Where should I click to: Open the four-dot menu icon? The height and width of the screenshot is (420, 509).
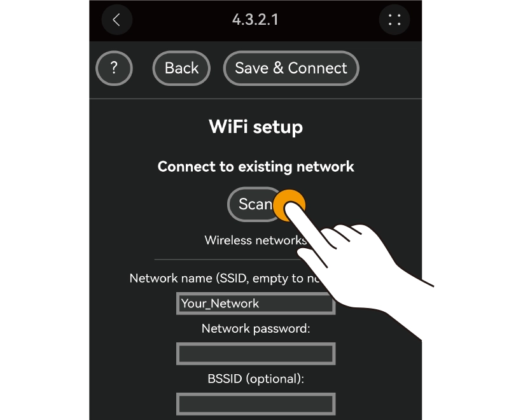click(394, 20)
